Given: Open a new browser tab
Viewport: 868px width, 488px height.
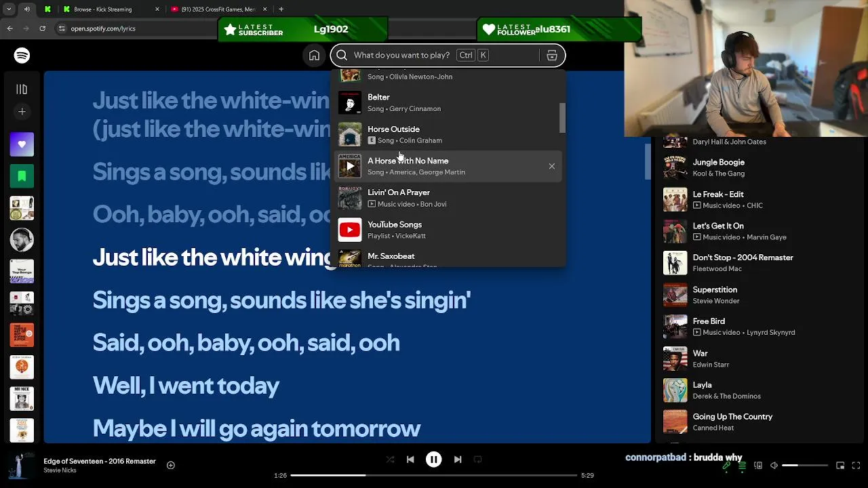Looking at the screenshot, I should click(x=281, y=9).
